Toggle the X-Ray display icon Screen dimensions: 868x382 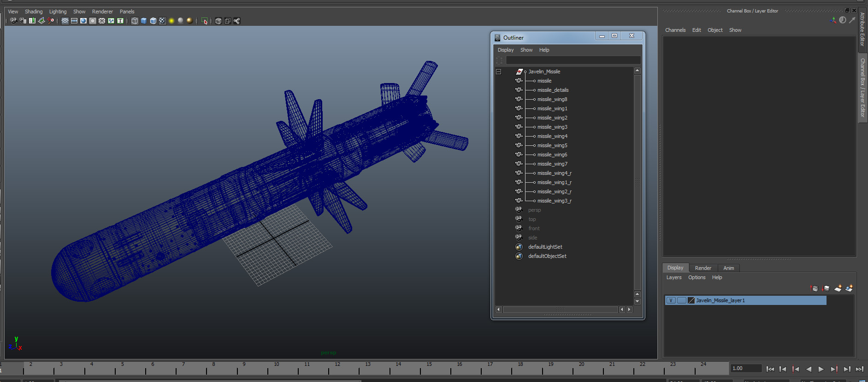coord(218,21)
